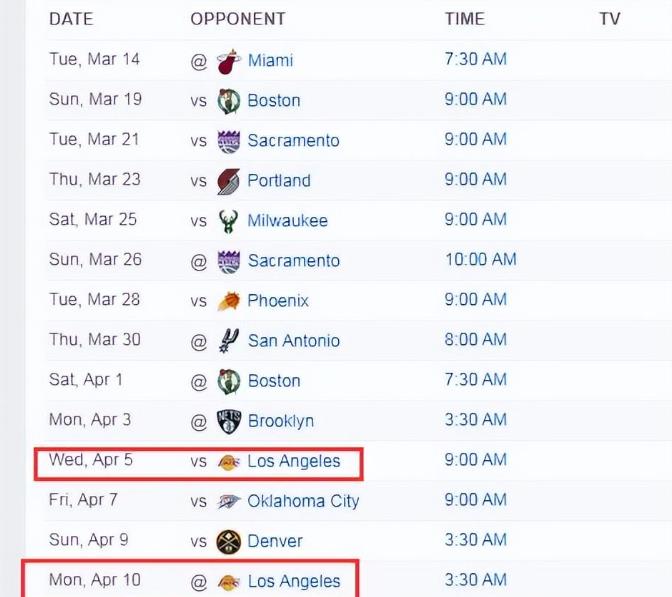Image resolution: width=672 pixels, height=597 pixels.
Task: Open the Milwaukee team link
Action: pyautogui.click(x=287, y=221)
